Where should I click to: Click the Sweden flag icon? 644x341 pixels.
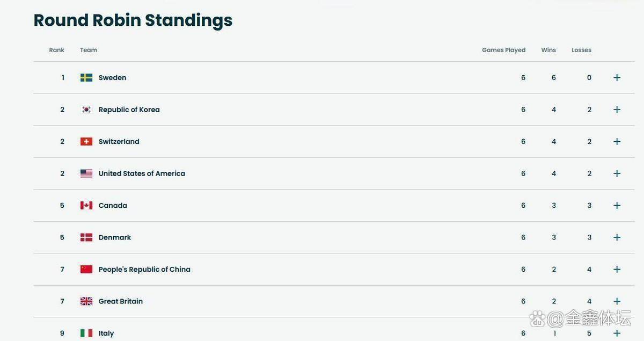coord(86,78)
